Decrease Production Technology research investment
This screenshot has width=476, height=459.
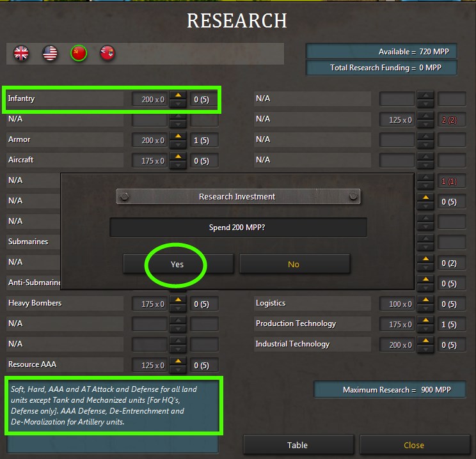(426, 329)
